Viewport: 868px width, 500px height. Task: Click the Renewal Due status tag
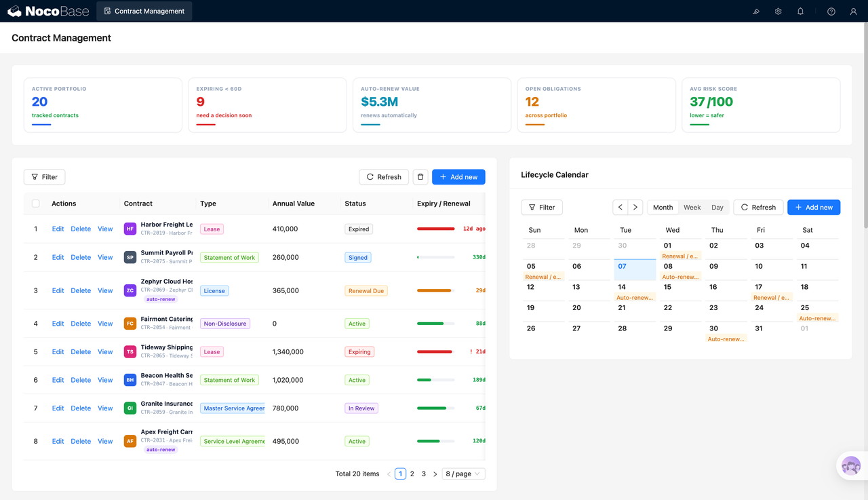(x=366, y=290)
